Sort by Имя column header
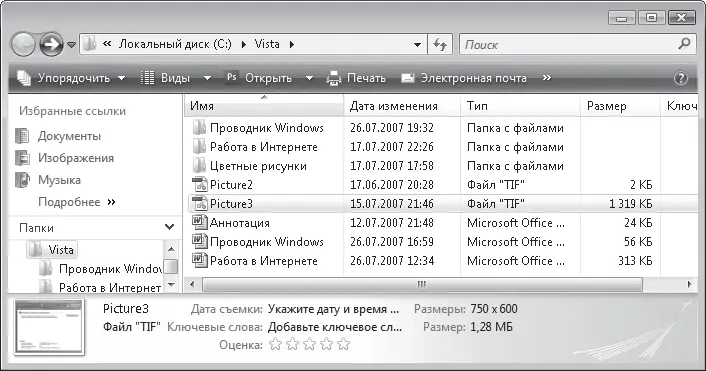Screen dimensions: 706x371 click(264, 106)
